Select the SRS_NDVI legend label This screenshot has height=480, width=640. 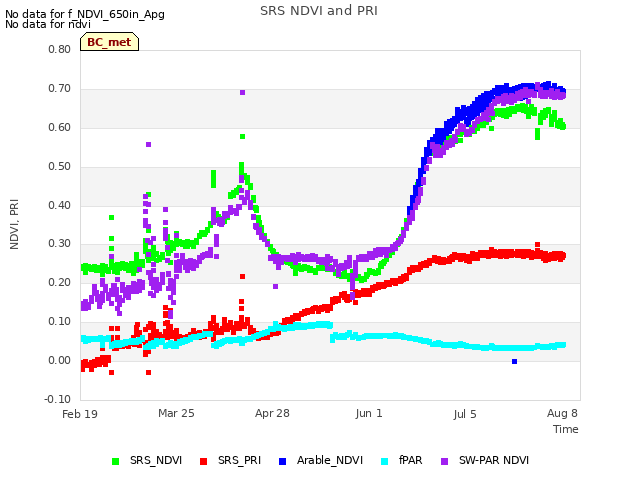[x=156, y=460]
